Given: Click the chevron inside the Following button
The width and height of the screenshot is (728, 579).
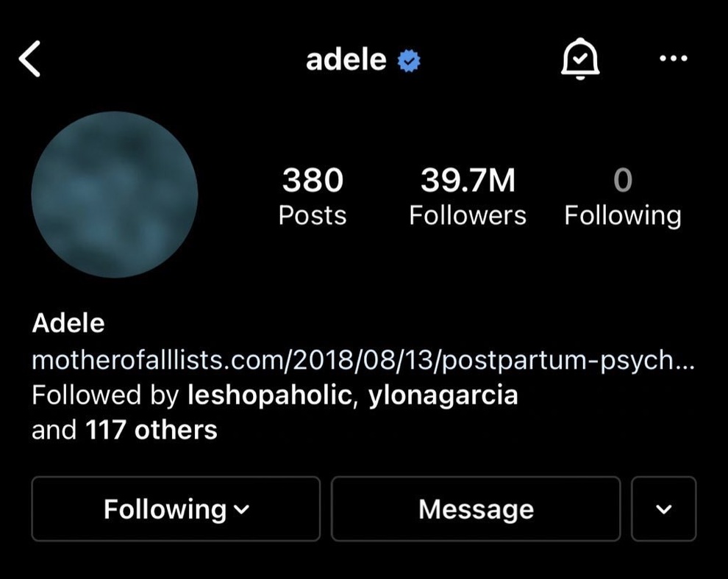Looking at the screenshot, I should 241,510.
